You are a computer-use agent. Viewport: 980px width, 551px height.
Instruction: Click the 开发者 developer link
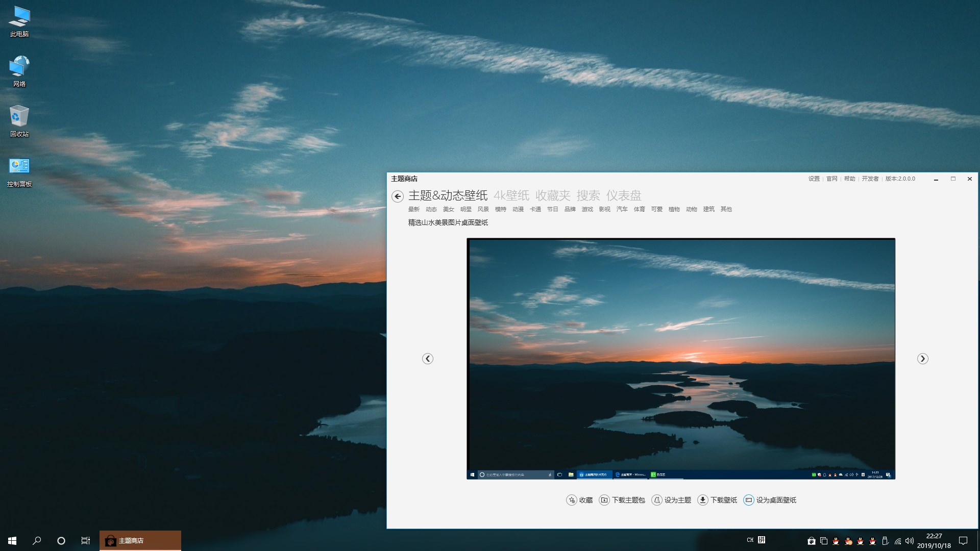(x=870, y=179)
